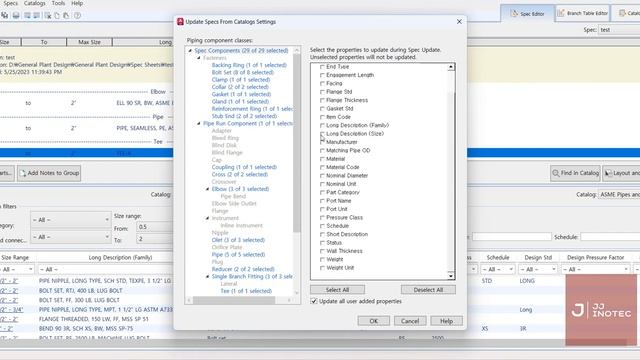Viewport: 640px width, 360px height.
Task: Check the Manufacturer property
Action: 322,142
